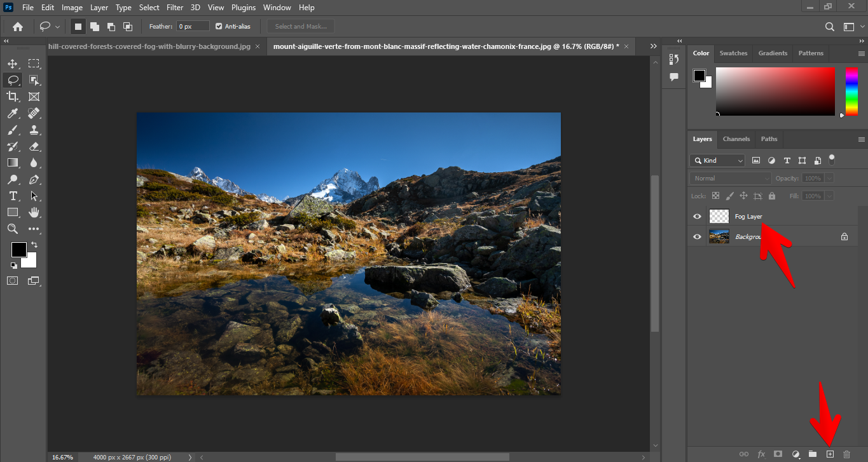The image size is (868, 462).
Task: Open the Edit Toolbar three-dots menu
Action: (34, 229)
